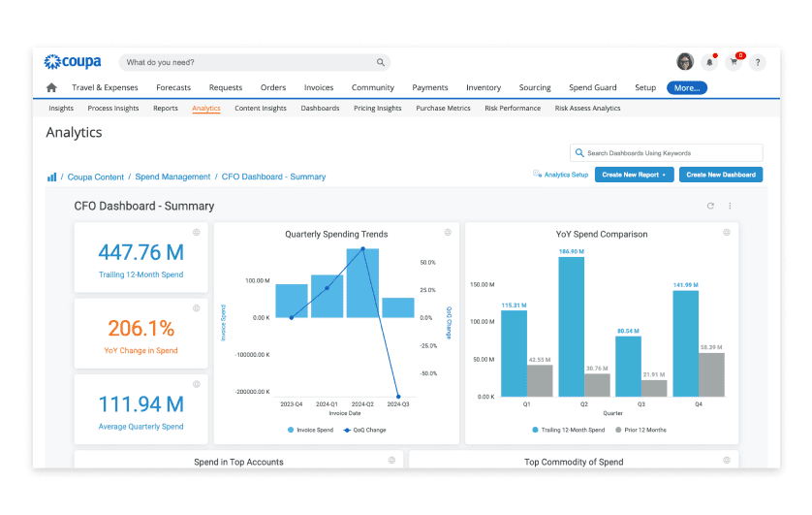Follow the CFO Dashboard - Summary breadcrumb
812x515 pixels.
274,177
